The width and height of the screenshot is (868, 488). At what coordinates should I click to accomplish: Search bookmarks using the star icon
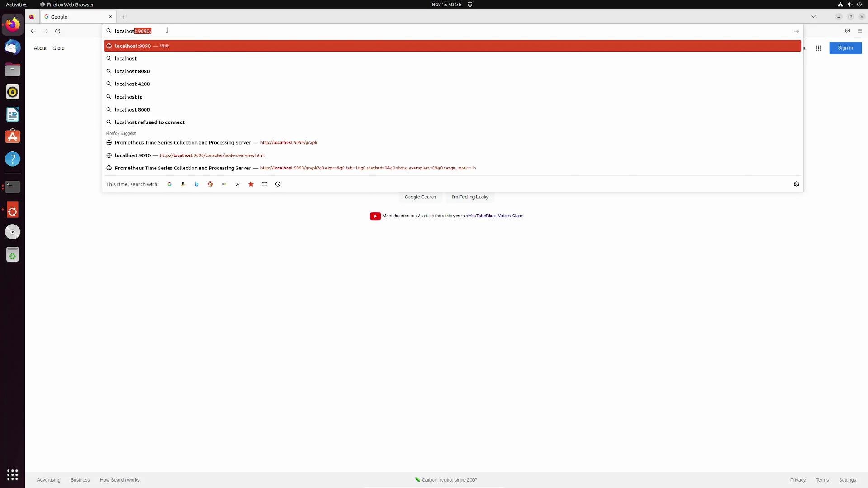click(251, 184)
